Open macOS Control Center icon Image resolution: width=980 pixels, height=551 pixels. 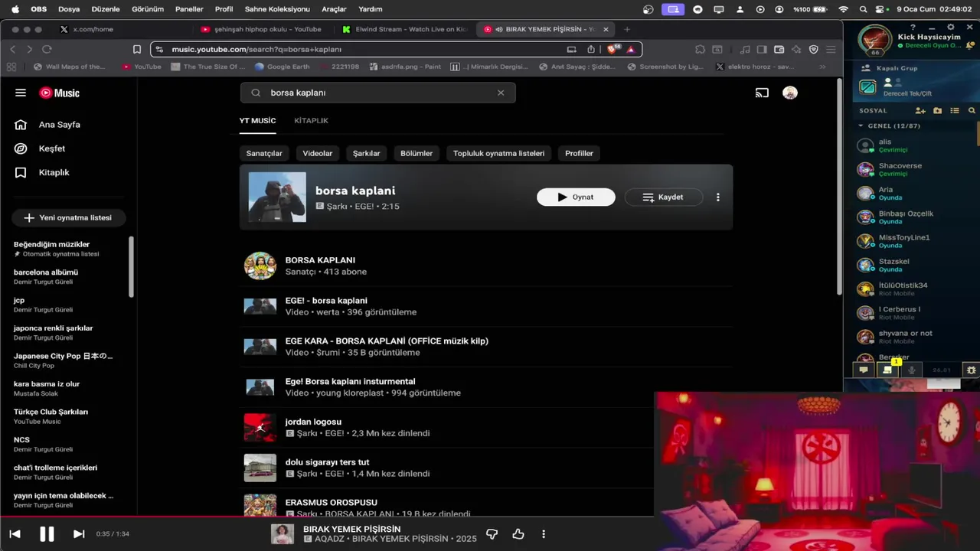pos(880,9)
